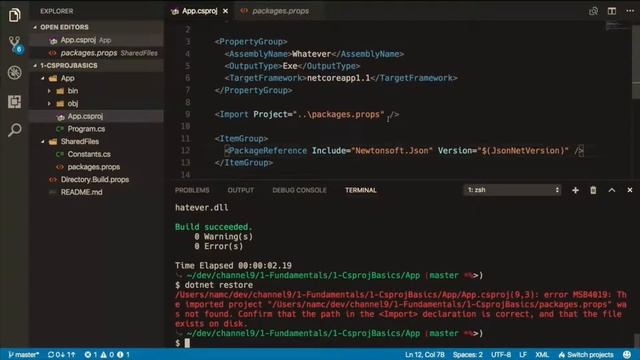Open the Extensions view
Image resolution: width=640 pixels, height=360 pixels.
click(14, 101)
